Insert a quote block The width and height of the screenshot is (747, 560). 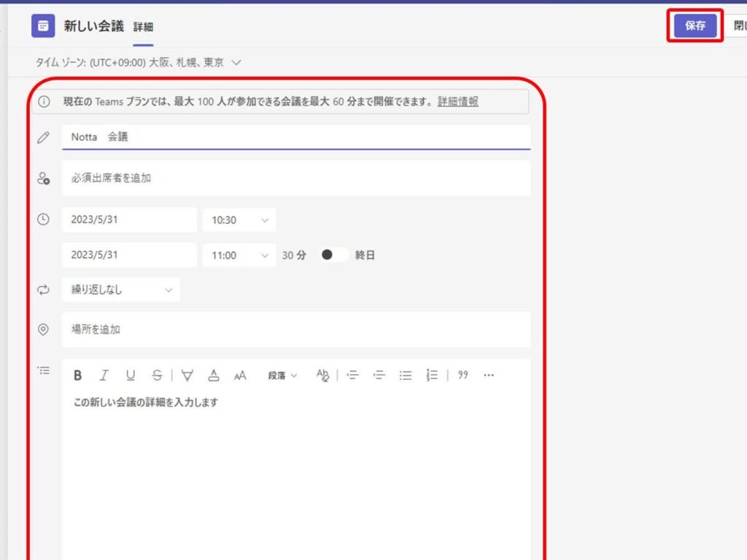coord(462,376)
